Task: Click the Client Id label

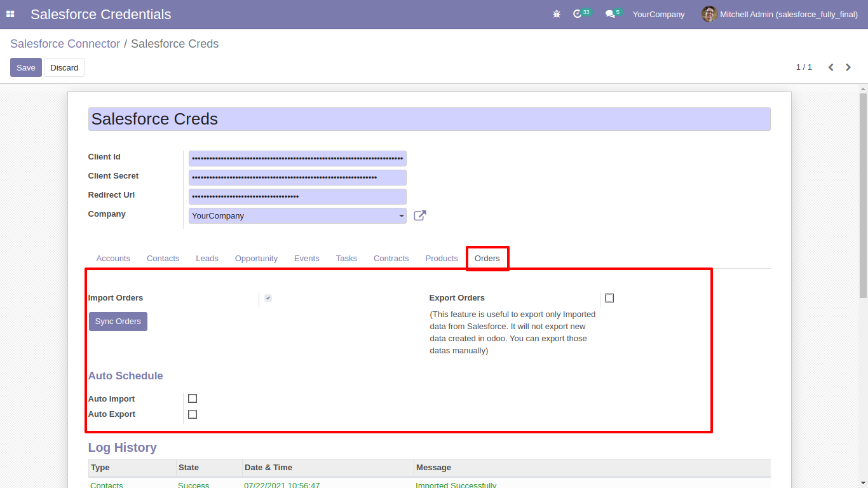Action: click(104, 157)
